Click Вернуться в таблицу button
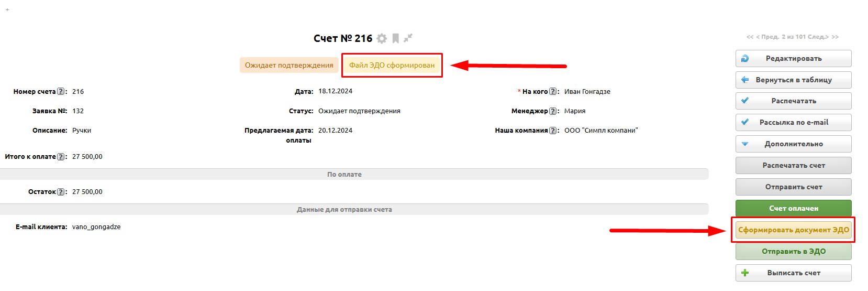Image resolution: width=868 pixels, height=291 pixels. [x=793, y=80]
